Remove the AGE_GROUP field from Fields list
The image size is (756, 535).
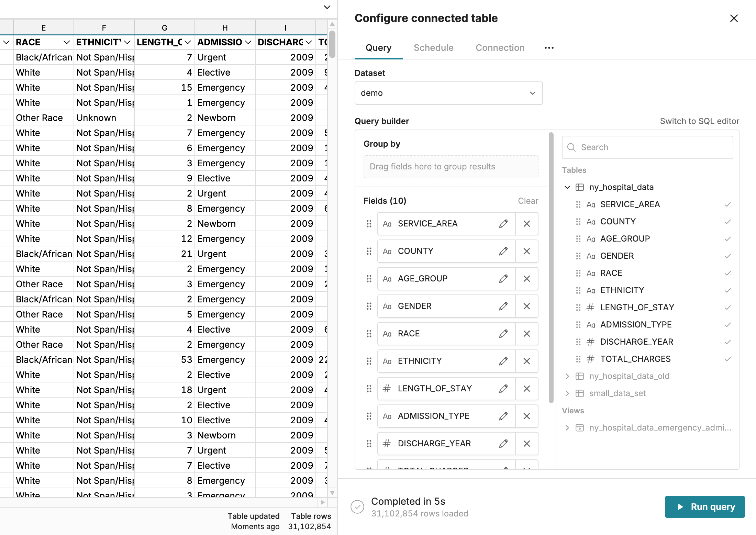pos(526,279)
